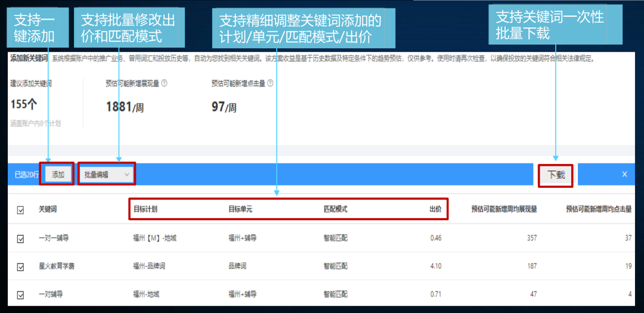Click the 建议添加关键词 label
Viewport: 644px width, 313px height.
pyautogui.click(x=31, y=83)
